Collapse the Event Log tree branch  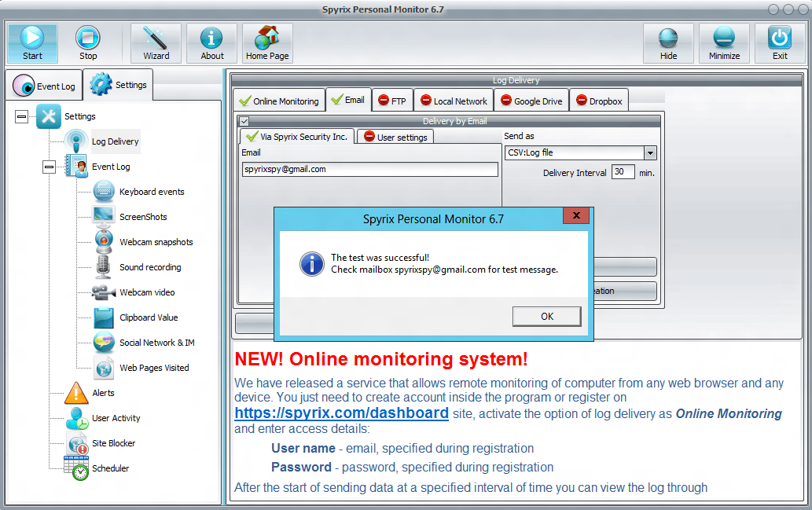tap(50, 167)
